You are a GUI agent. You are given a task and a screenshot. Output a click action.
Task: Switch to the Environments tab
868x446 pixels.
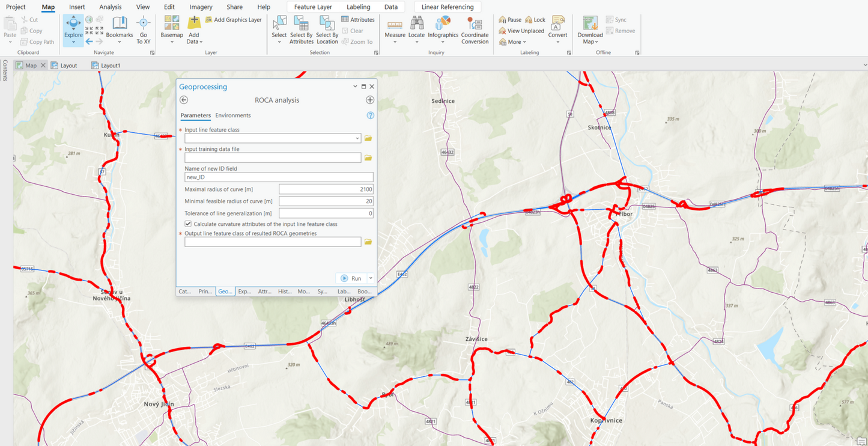point(233,115)
